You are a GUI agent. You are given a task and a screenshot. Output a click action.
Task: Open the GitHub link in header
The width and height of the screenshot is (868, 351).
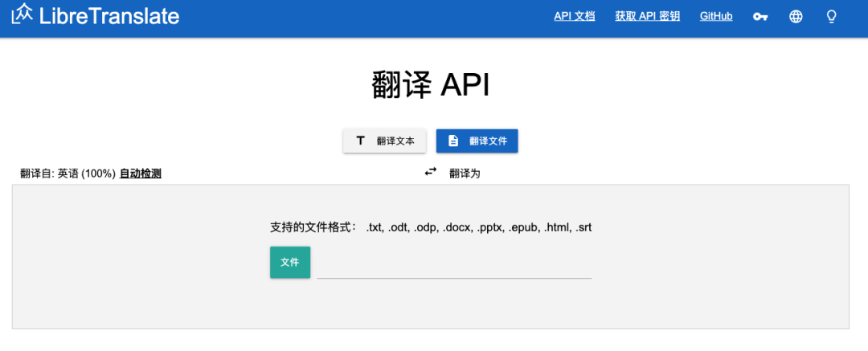click(716, 16)
